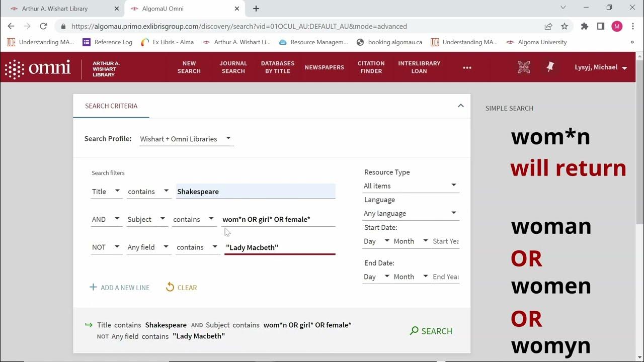This screenshot has width=644, height=362.
Task: Open the Search Profile dropdown
Action: coord(186,139)
